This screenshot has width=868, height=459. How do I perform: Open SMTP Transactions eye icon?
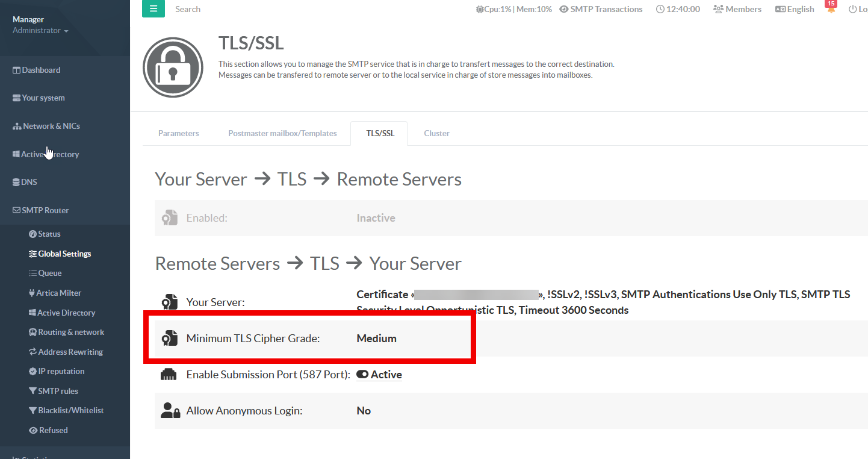[x=564, y=10]
